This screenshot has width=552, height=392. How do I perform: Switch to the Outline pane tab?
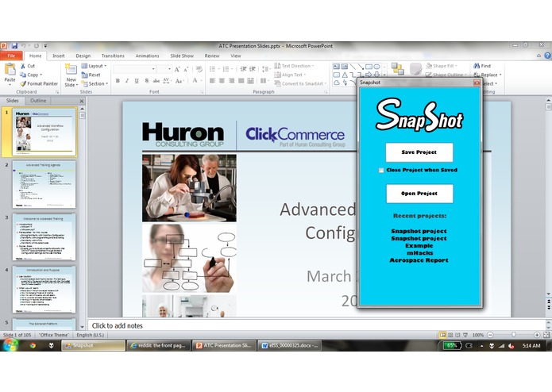point(38,101)
